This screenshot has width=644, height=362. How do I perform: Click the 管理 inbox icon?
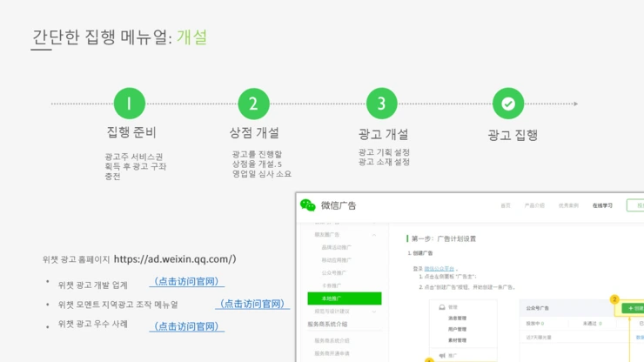(x=442, y=307)
